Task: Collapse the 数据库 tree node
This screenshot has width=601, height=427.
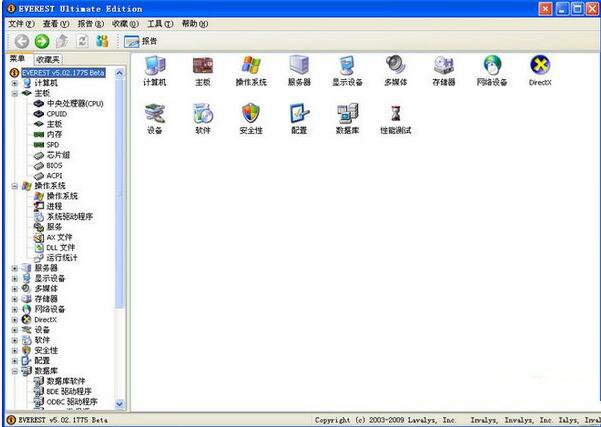Action: pyautogui.click(x=15, y=371)
